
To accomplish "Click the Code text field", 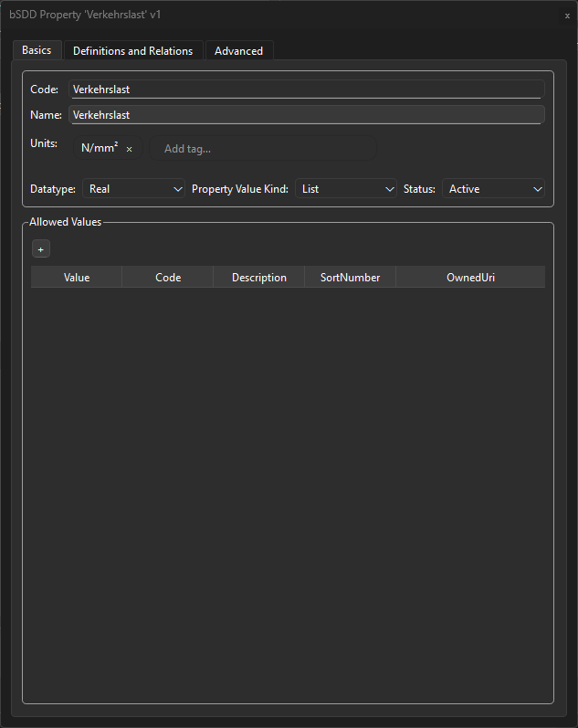I will pyautogui.click(x=306, y=90).
